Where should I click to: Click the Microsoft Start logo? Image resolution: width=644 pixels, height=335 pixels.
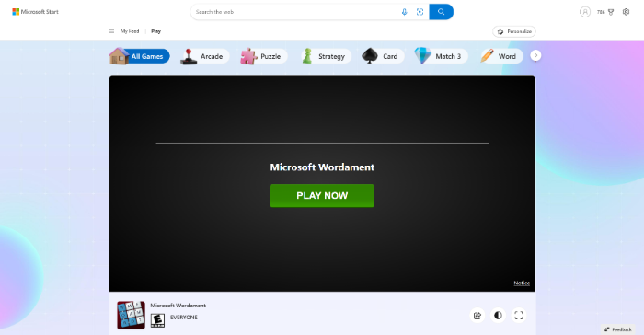[x=35, y=12]
